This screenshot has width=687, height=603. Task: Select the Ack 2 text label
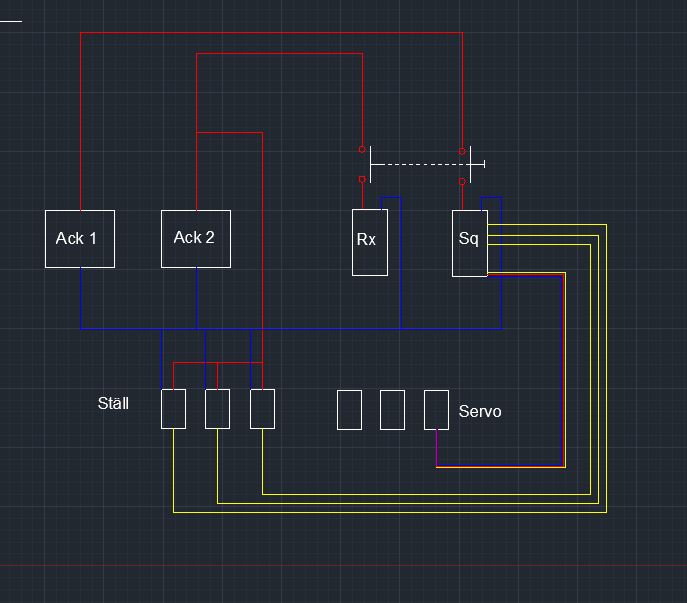[x=194, y=238]
